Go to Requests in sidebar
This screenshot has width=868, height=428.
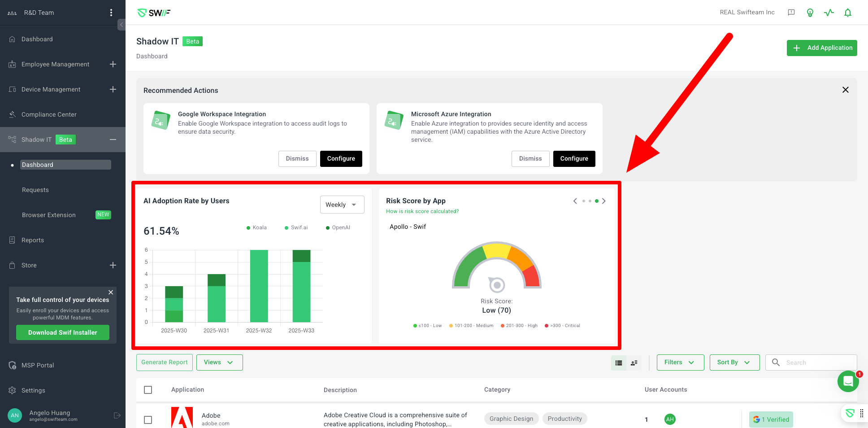tap(35, 190)
